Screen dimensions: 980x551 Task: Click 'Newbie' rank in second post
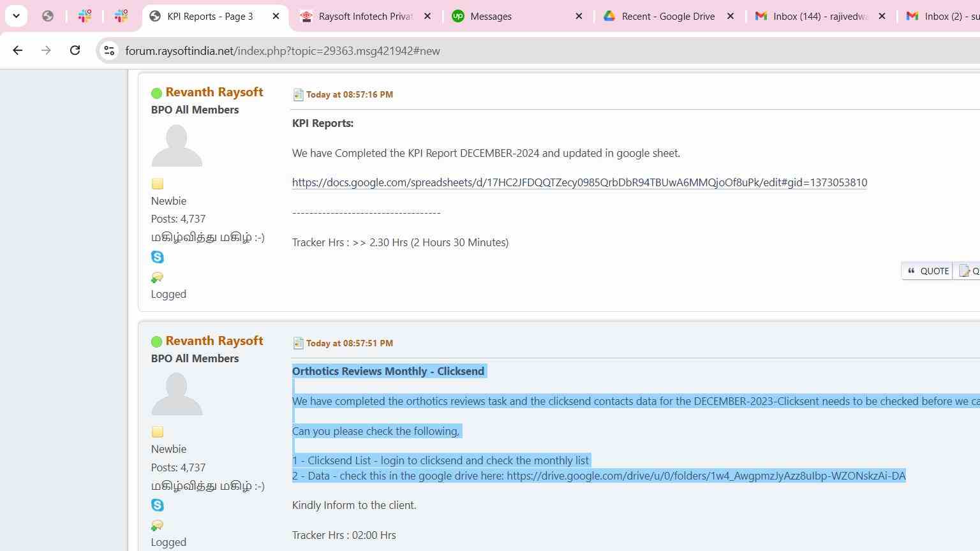(x=168, y=449)
